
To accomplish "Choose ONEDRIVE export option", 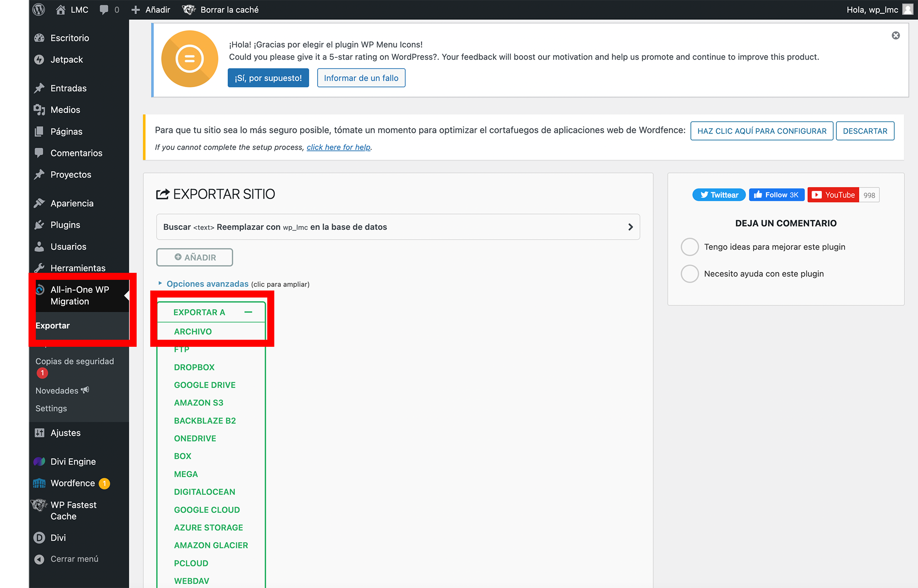I will point(195,438).
